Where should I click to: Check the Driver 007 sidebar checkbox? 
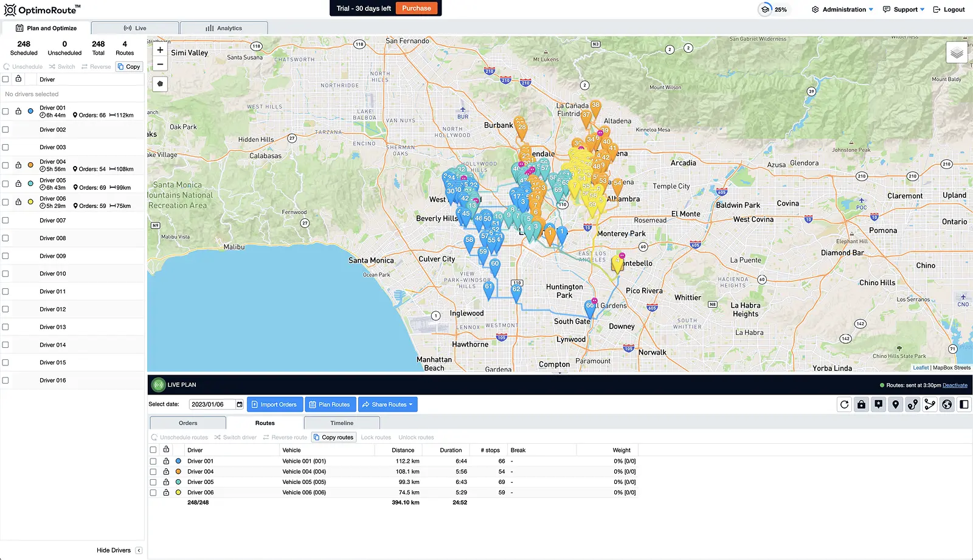[x=5, y=220]
